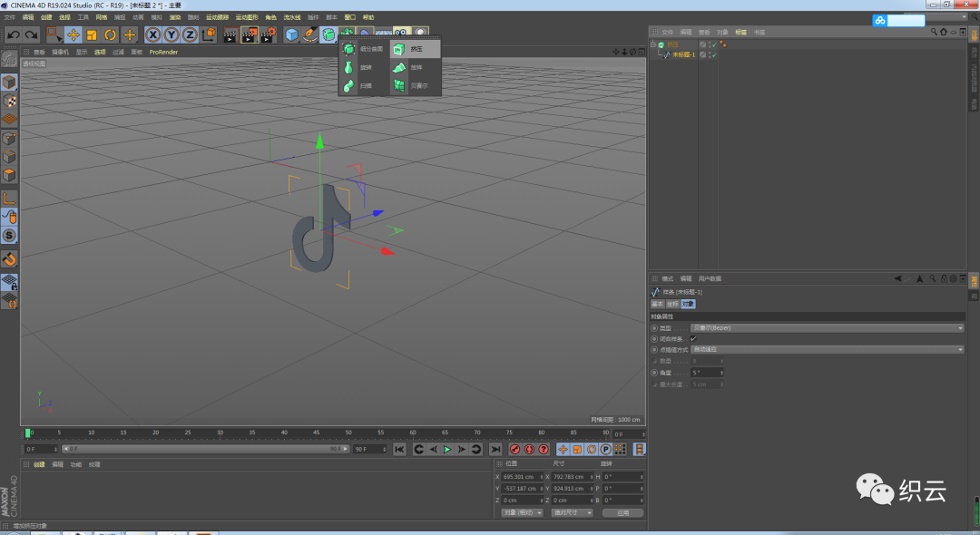The height and width of the screenshot is (535, 980).
Task: Open 对象 tab in attributes
Action: pyautogui.click(x=688, y=304)
